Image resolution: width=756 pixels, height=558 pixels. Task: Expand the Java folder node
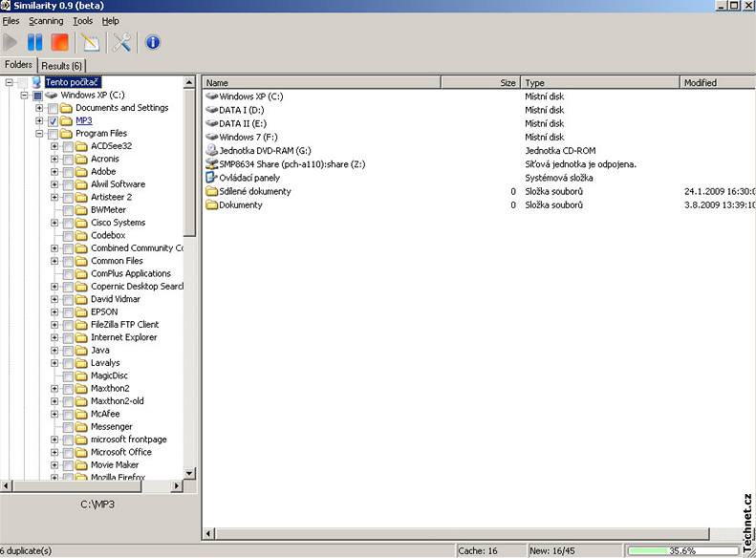(54, 351)
